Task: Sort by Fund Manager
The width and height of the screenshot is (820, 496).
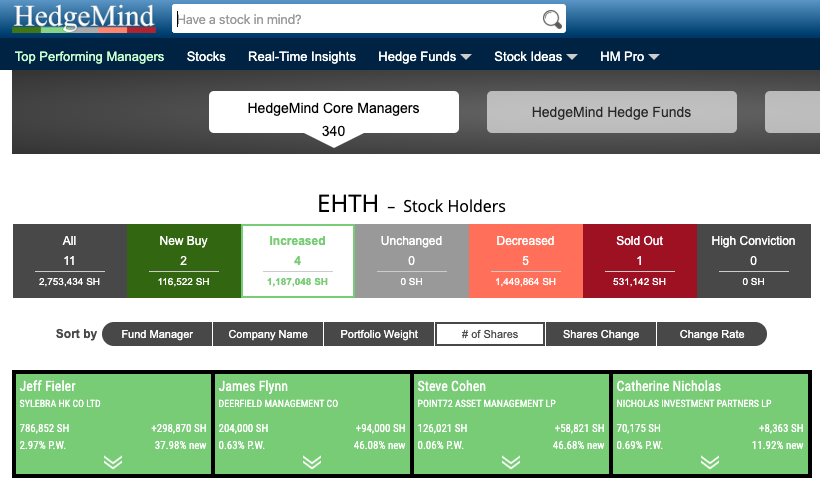Action: 157,334
